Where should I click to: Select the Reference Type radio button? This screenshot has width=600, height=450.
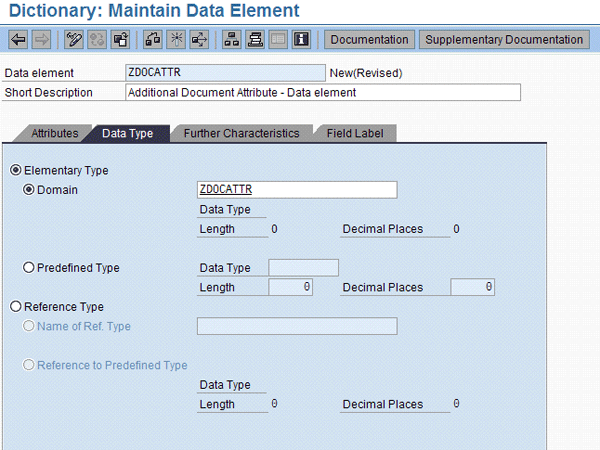point(15,307)
